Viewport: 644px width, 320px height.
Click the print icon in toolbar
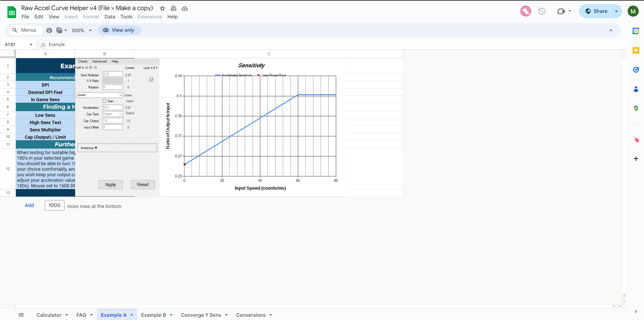pyautogui.click(x=49, y=30)
